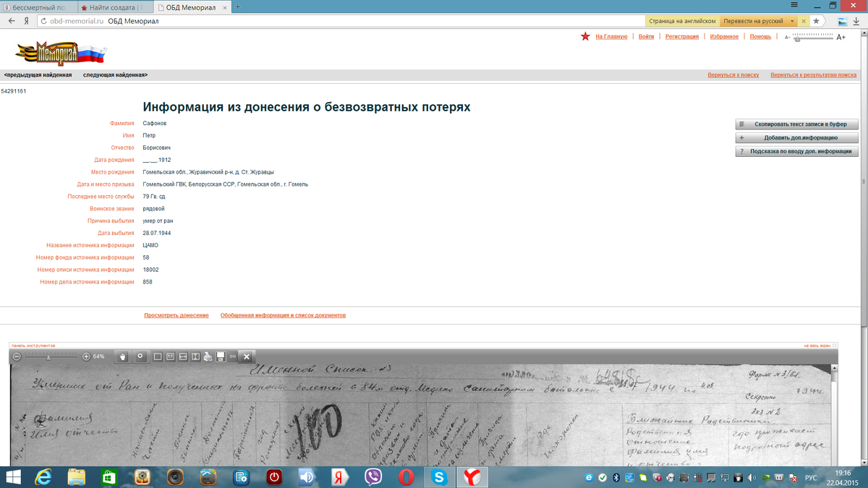Close the viewer toolbar with X icon
Viewport: 868px width, 488px height.
pyautogui.click(x=247, y=356)
